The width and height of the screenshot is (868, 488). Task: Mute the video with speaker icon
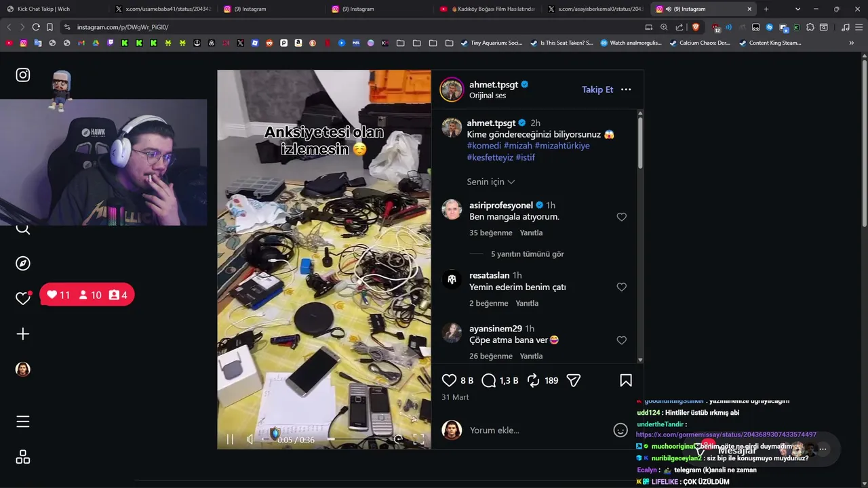coord(250,439)
